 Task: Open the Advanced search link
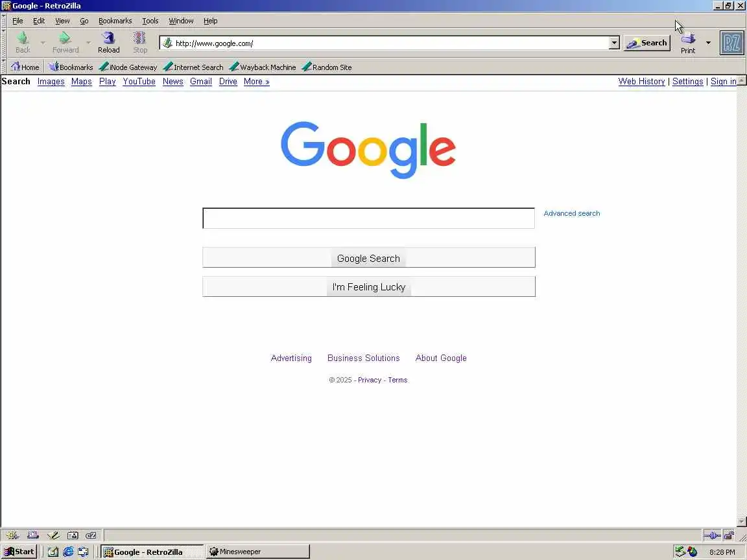[x=572, y=213]
